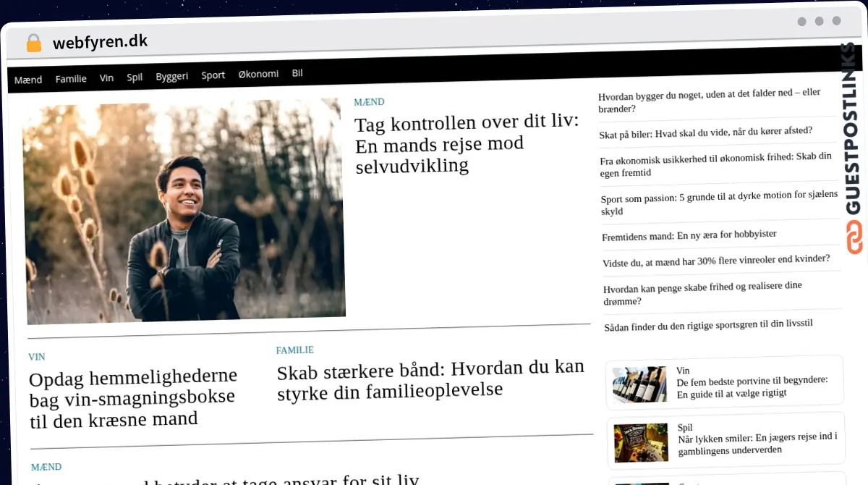Select Bil in the navigation bar
Viewport: 868px width, 485px height.
coord(297,73)
